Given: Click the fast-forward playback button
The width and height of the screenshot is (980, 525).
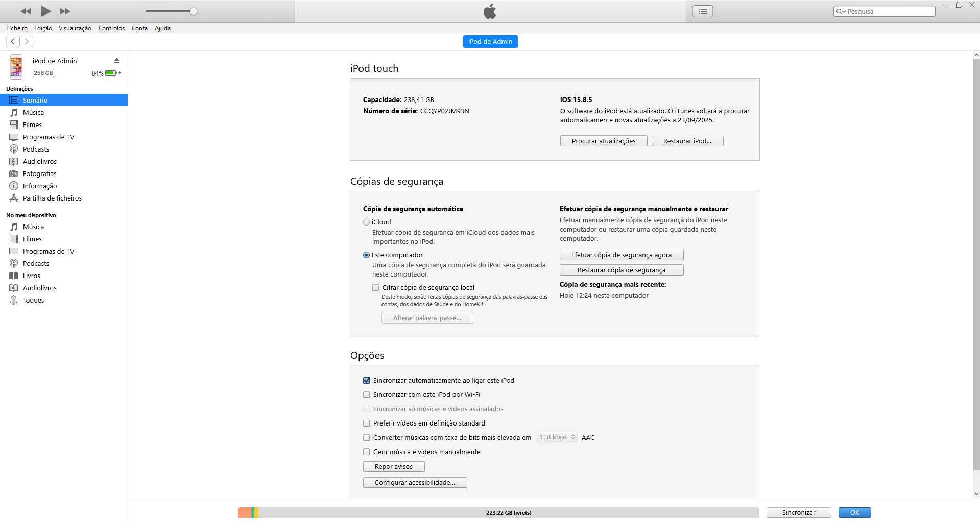Looking at the screenshot, I should pos(65,11).
